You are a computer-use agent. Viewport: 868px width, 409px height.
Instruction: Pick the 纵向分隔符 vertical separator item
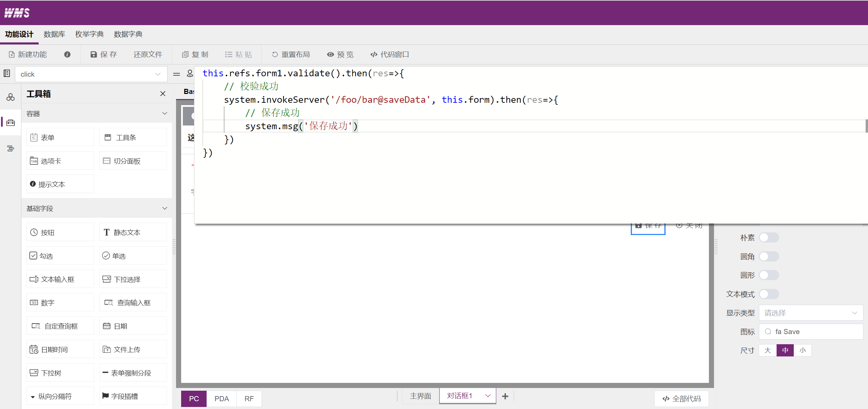(x=60, y=396)
